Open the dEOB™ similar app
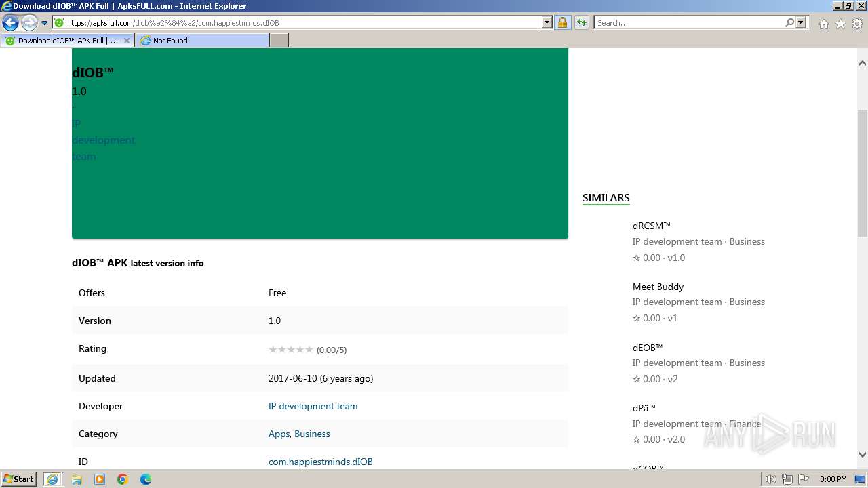 pyautogui.click(x=648, y=348)
